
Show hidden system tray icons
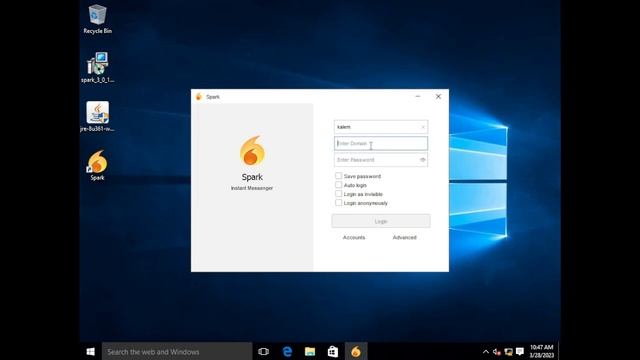point(485,351)
